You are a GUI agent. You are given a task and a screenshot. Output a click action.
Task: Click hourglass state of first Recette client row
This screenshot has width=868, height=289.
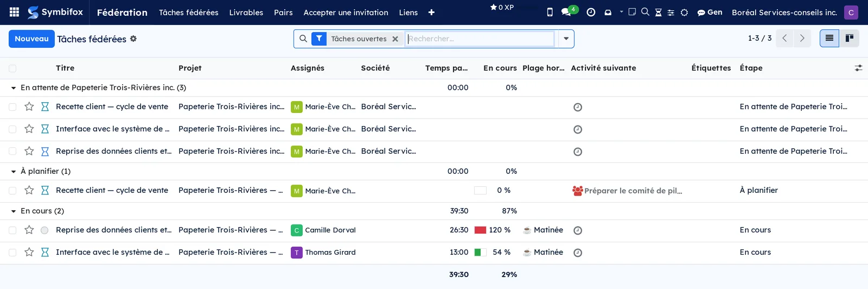[x=45, y=107]
